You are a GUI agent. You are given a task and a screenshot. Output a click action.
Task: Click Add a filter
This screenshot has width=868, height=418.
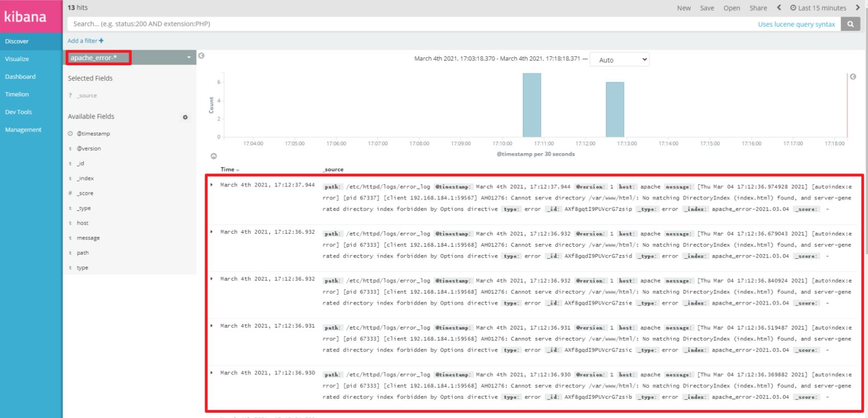[85, 40]
